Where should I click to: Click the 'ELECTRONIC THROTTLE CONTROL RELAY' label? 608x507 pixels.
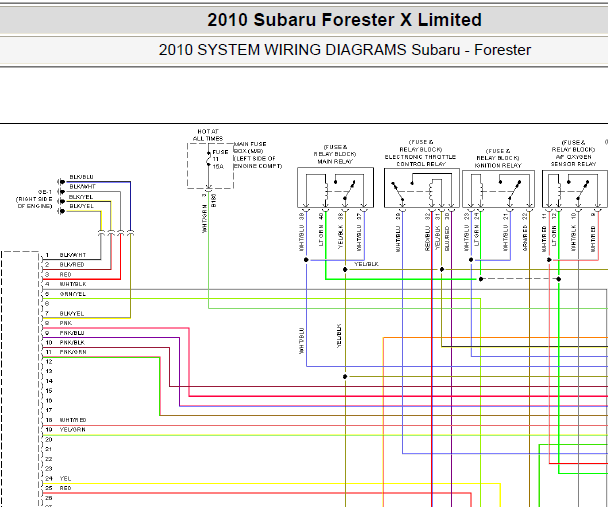coord(420,160)
